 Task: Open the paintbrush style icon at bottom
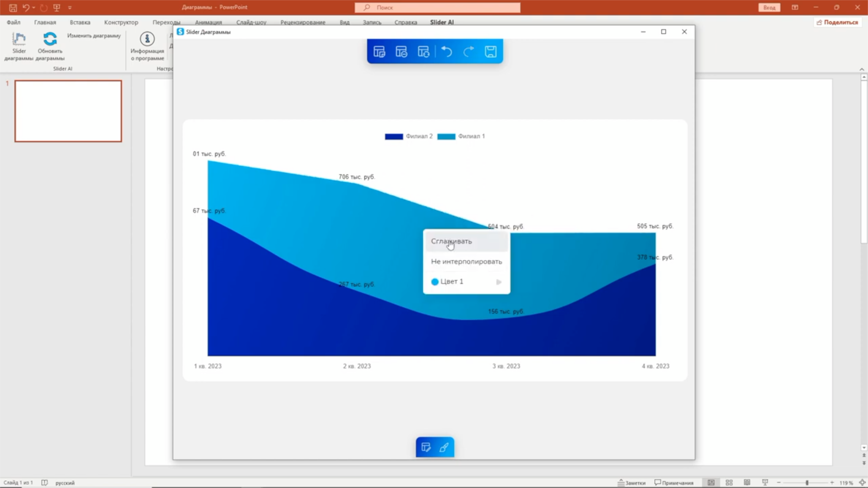[444, 447]
